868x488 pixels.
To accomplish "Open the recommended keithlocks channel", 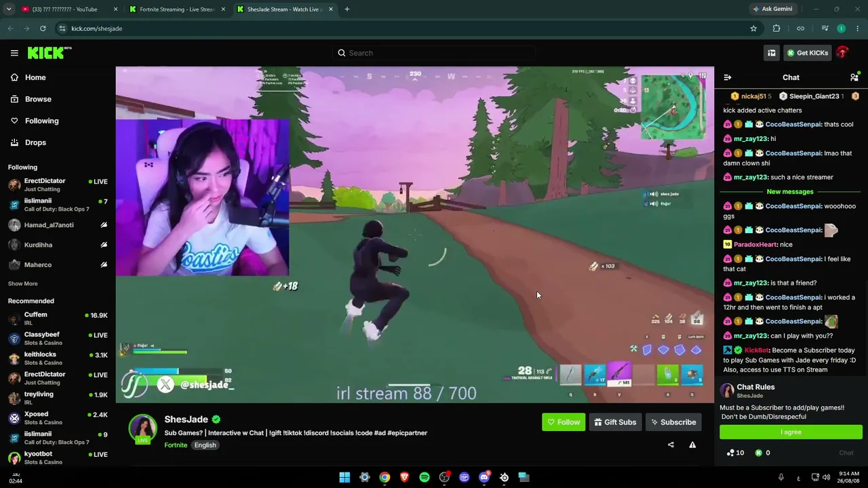I will pyautogui.click(x=57, y=358).
